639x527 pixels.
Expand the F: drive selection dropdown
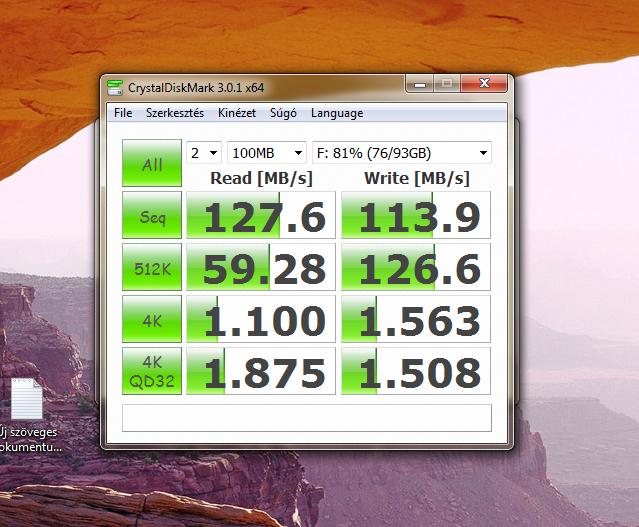[402, 153]
